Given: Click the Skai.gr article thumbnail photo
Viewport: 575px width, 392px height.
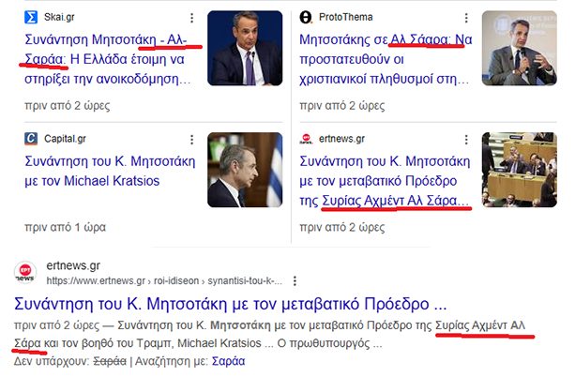Looking at the screenshot, I should pos(245,48).
